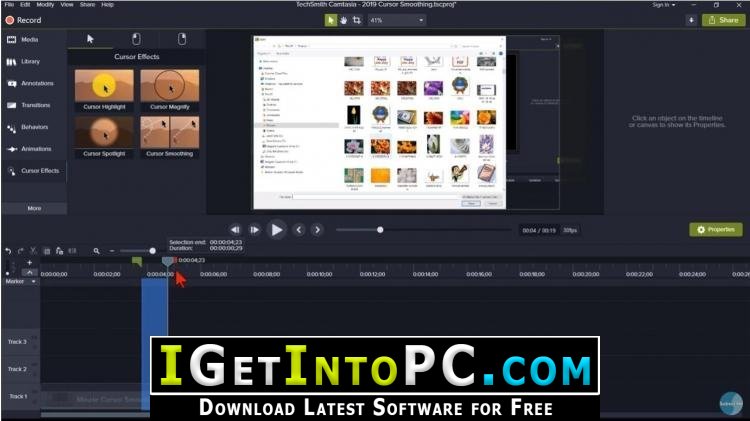Click the green selection start handle
The image size is (750, 421).
point(137,261)
